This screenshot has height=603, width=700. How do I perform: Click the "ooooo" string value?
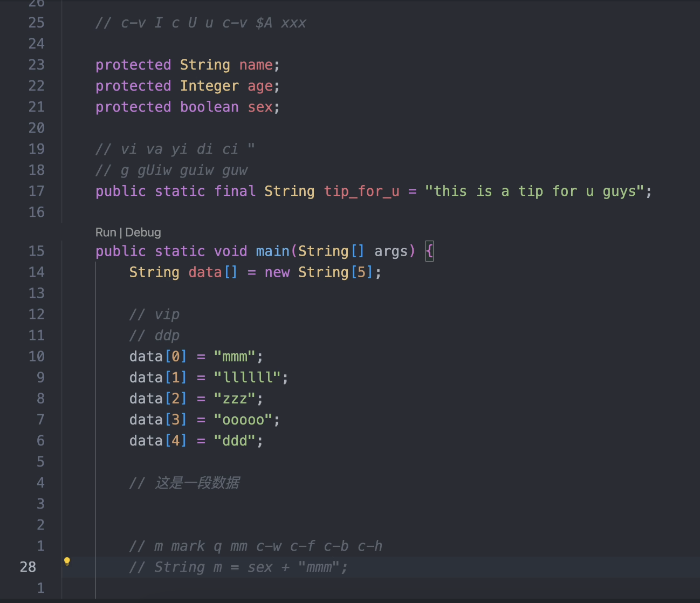click(243, 420)
